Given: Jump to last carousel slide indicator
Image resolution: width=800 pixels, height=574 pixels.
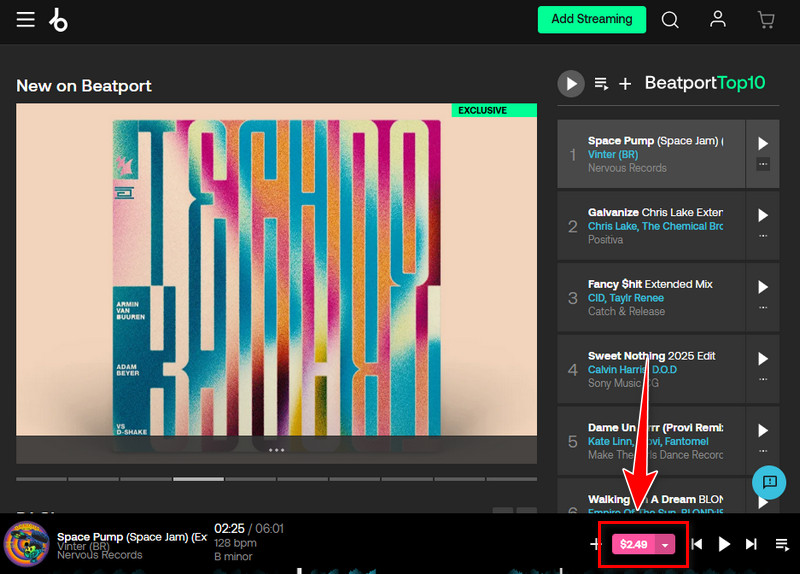Looking at the screenshot, I should pyautogui.click(x=512, y=479).
